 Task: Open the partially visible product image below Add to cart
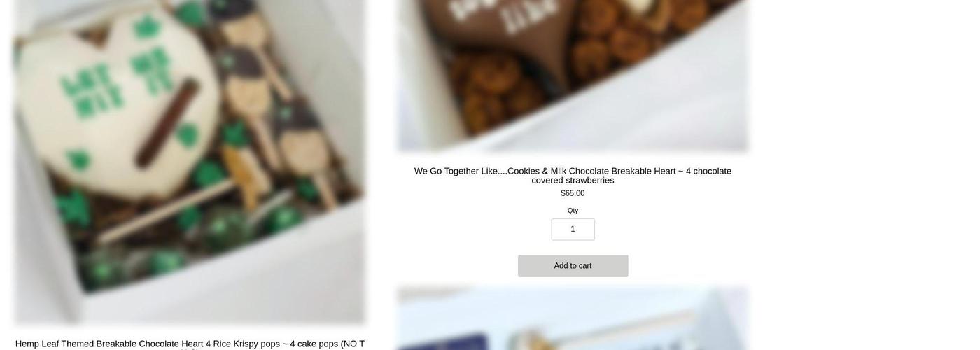point(573,318)
